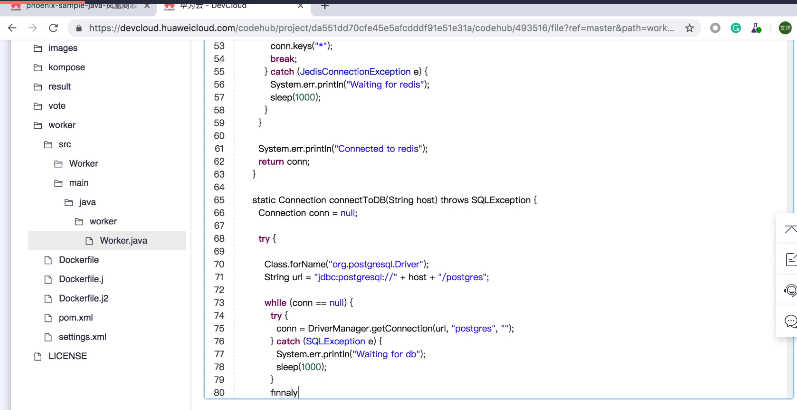The height and width of the screenshot is (410, 797).
Task: Open the flask extension icon
Action: pyautogui.click(x=756, y=28)
